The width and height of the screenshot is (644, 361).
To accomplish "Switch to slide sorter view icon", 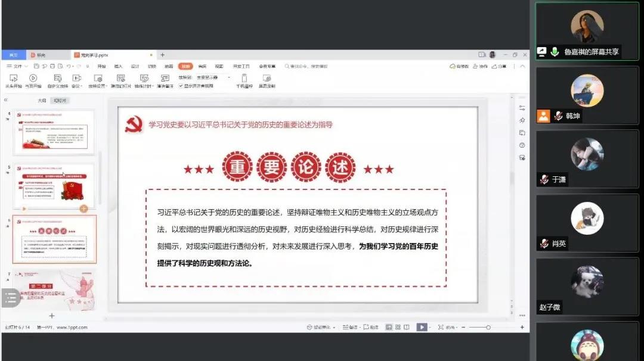I will tap(398, 327).
